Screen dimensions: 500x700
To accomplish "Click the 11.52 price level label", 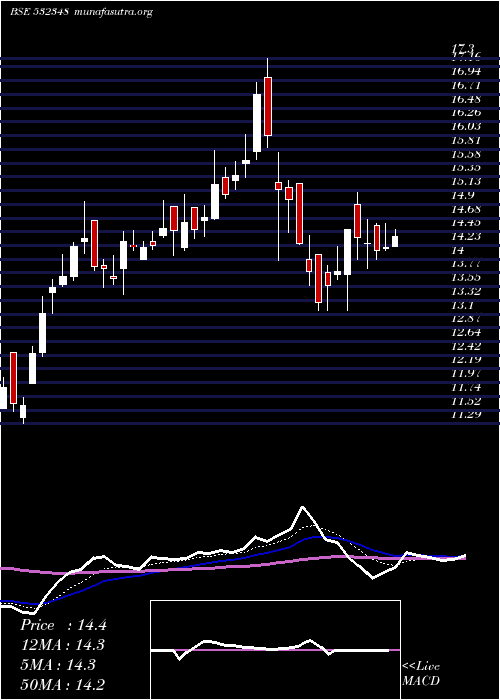I will 467,401.
